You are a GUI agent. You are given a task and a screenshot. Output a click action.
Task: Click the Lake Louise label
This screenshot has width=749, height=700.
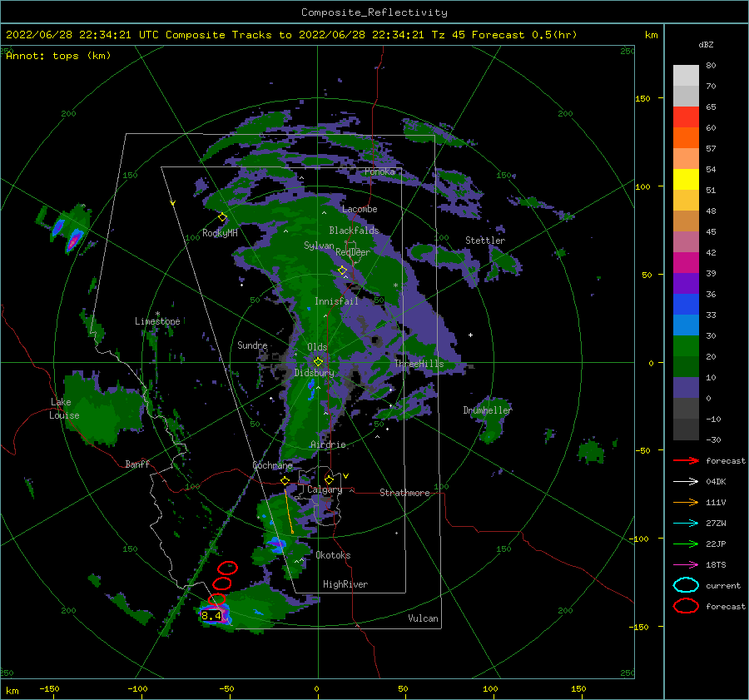pos(64,409)
